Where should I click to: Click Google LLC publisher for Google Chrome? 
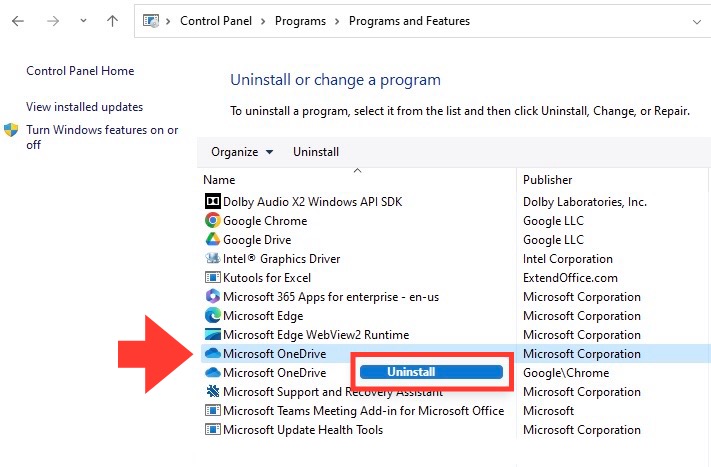[x=553, y=221]
